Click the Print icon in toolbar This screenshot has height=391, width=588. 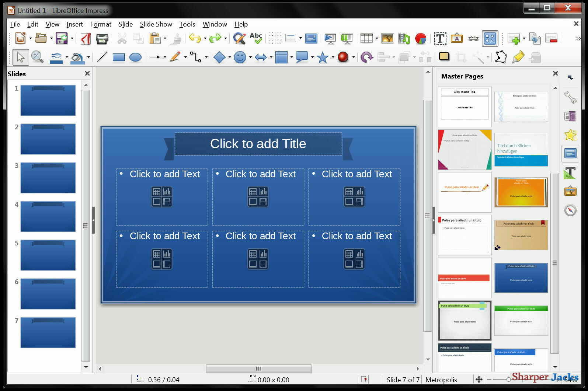pyautogui.click(x=102, y=38)
